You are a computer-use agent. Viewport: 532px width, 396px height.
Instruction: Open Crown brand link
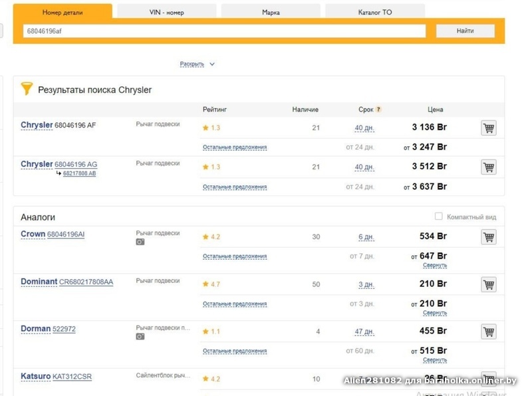33,234
